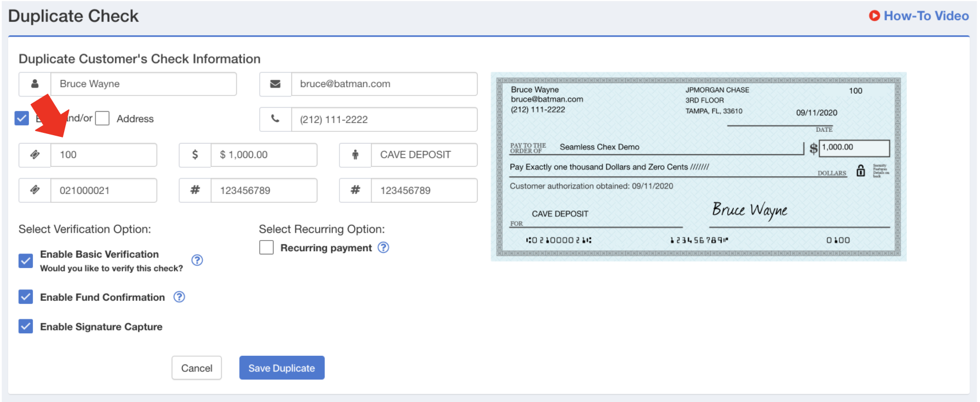The height and width of the screenshot is (402, 980).
Task: Click the person icon beside the name field
Action: [35, 84]
